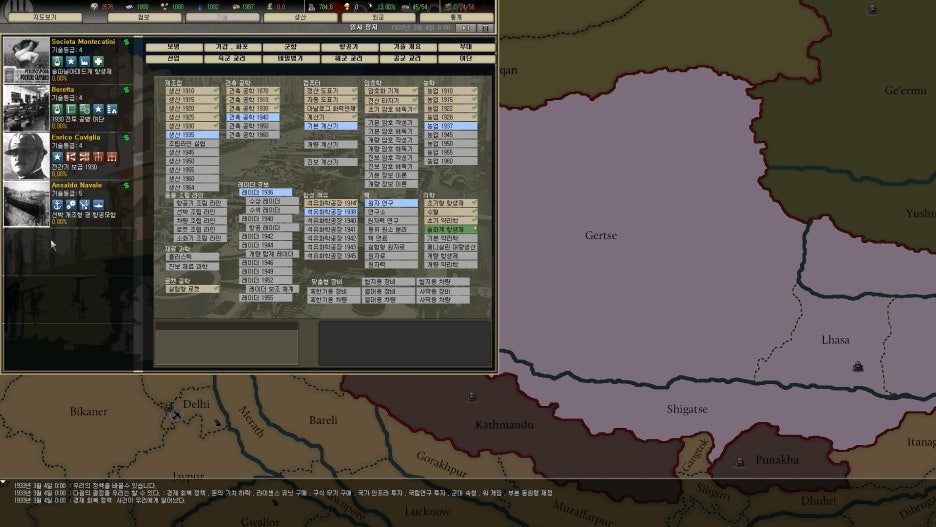This screenshot has width=936, height=527.
Task: Select the Ansaldo Navale team portrait
Action: click(26, 204)
